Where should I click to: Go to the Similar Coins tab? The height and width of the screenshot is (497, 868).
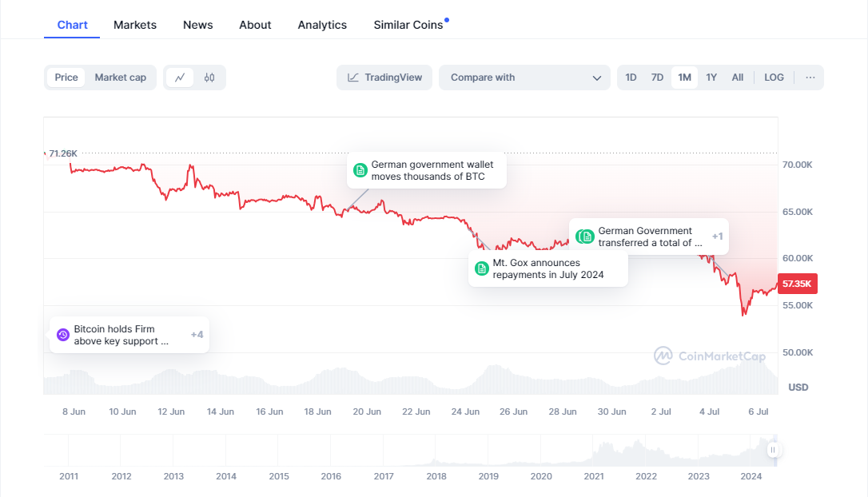pos(408,25)
